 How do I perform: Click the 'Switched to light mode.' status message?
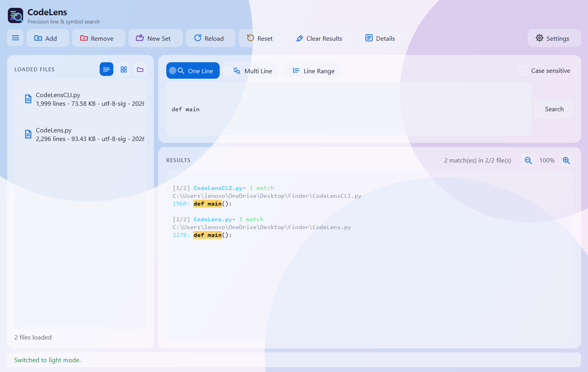click(x=47, y=360)
